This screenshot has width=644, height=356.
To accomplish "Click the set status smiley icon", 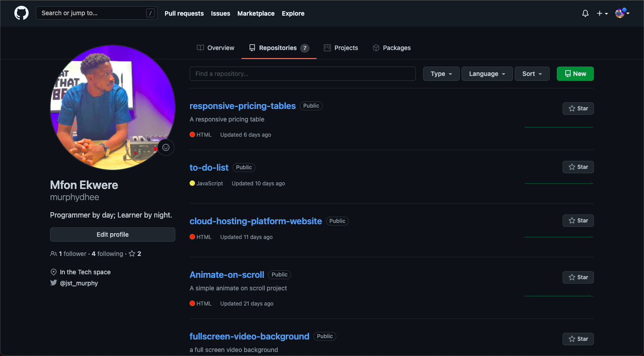I will [x=166, y=147].
